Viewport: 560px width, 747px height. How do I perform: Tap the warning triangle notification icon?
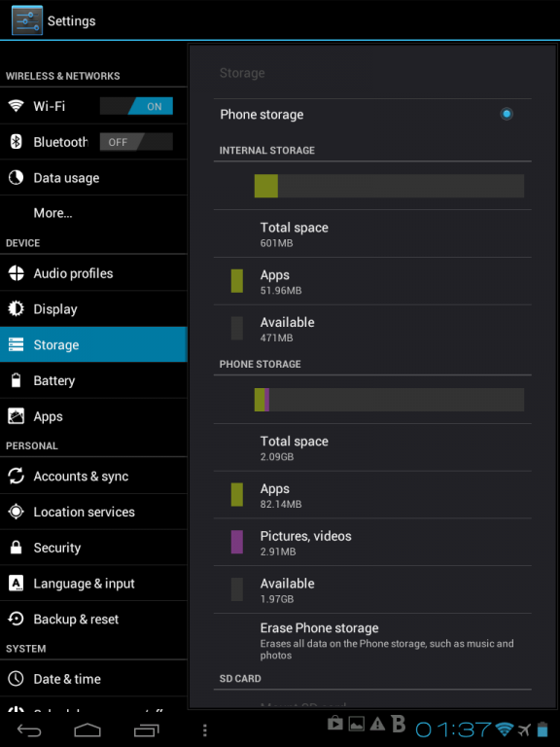coord(377,724)
